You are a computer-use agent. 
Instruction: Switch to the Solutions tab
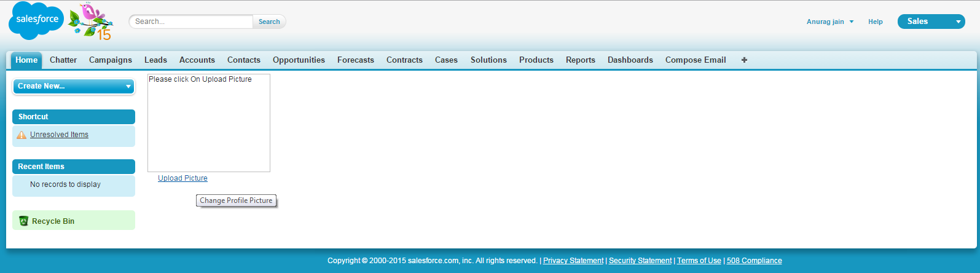pyautogui.click(x=488, y=60)
